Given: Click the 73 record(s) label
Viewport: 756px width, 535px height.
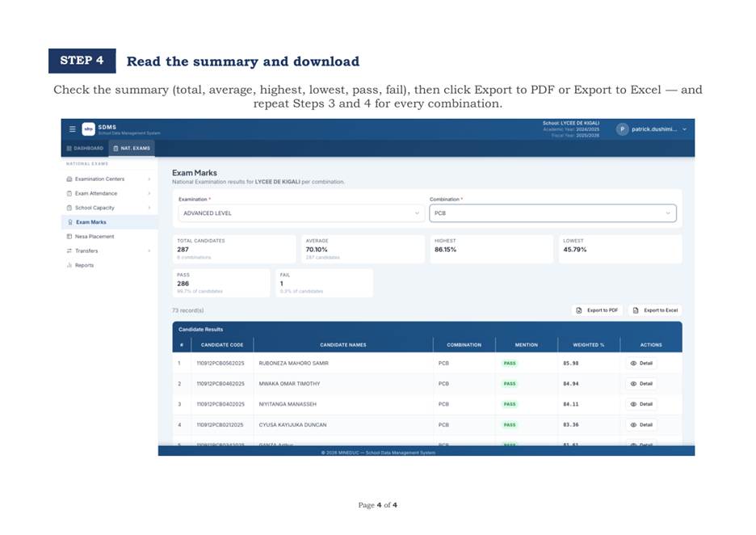Looking at the screenshot, I should 188,310.
